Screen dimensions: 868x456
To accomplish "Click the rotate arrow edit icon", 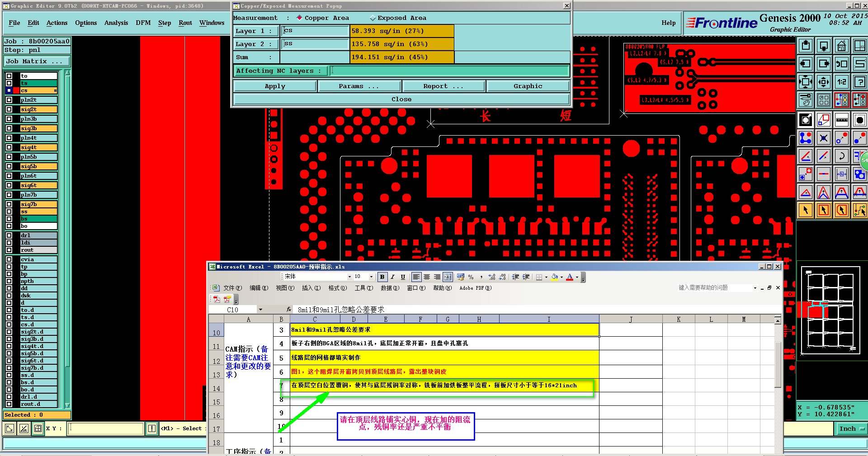I will tap(842, 156).
